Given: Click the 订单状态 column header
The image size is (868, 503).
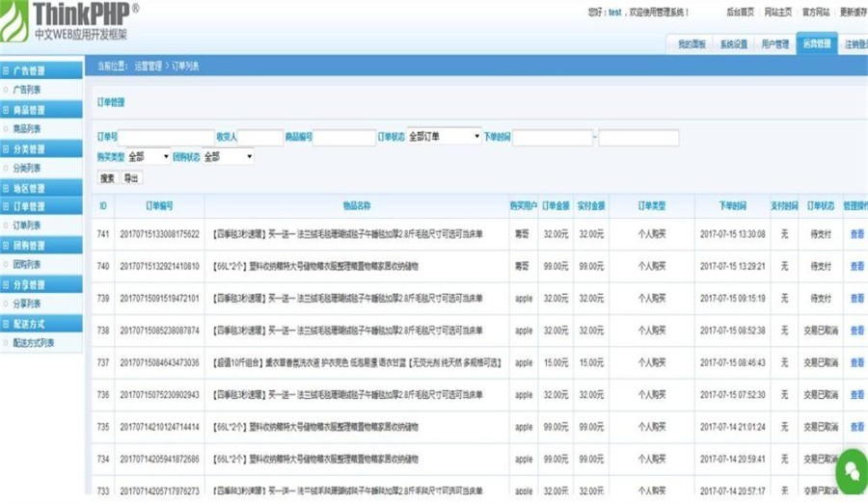Looking at the screenshot, I should click(x=821, y=206).
